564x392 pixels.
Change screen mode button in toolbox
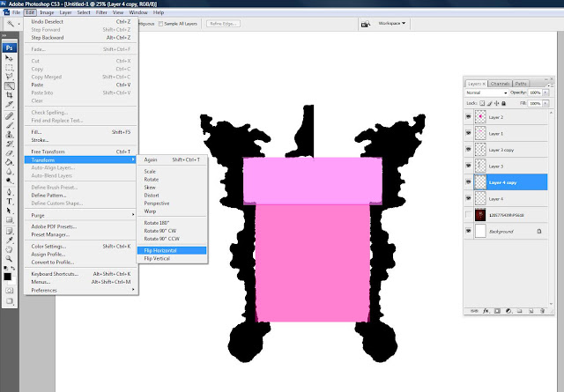[x=10, y=301]
